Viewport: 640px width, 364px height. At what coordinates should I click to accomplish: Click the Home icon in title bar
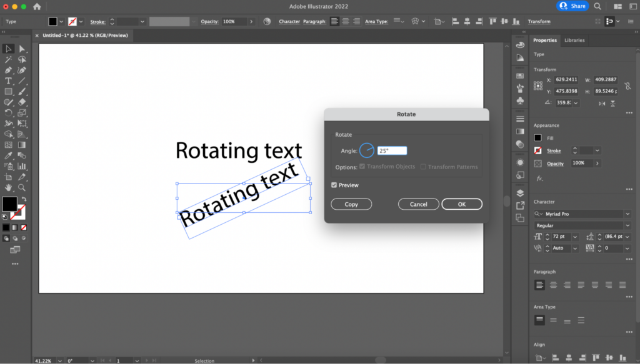(x=37, y=6)
